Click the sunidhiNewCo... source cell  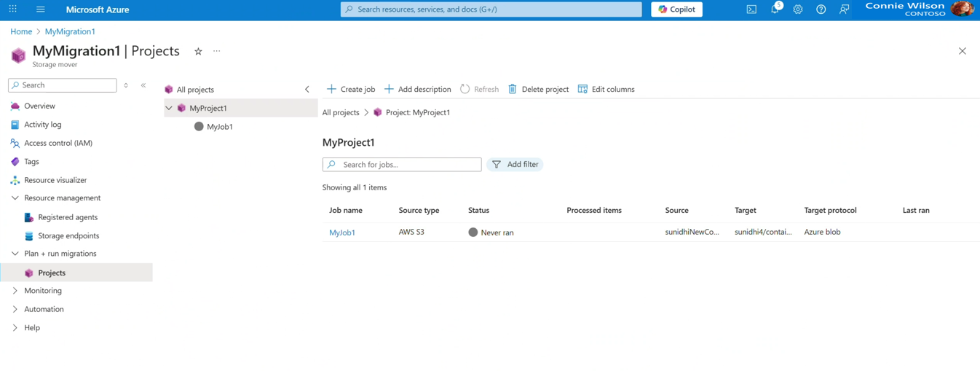click(692, 232)
